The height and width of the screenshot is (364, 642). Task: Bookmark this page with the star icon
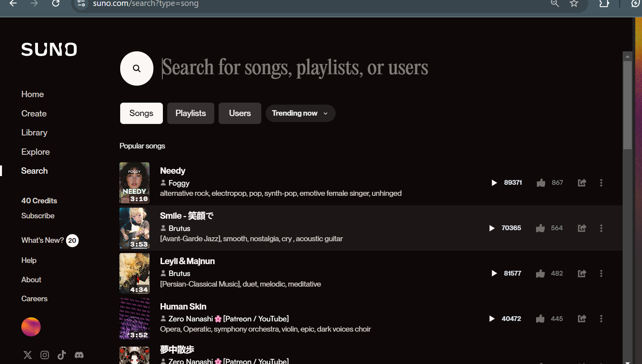[574, 4]
